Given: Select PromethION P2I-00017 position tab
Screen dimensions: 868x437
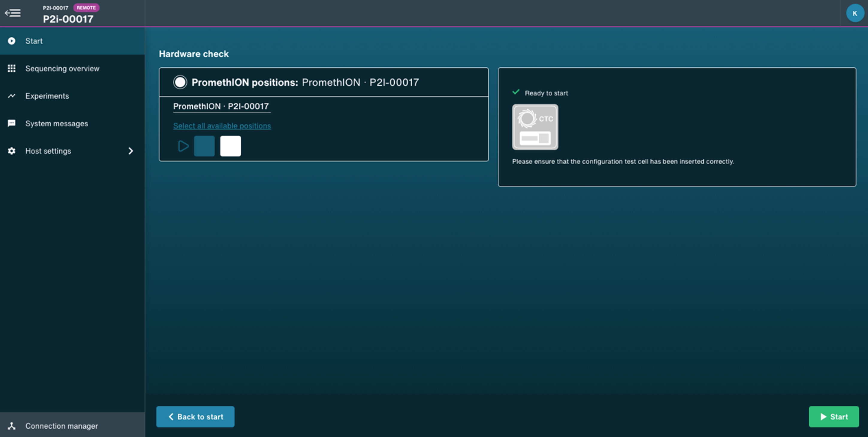Looking at the screenshot, I should tap(221, 106).
